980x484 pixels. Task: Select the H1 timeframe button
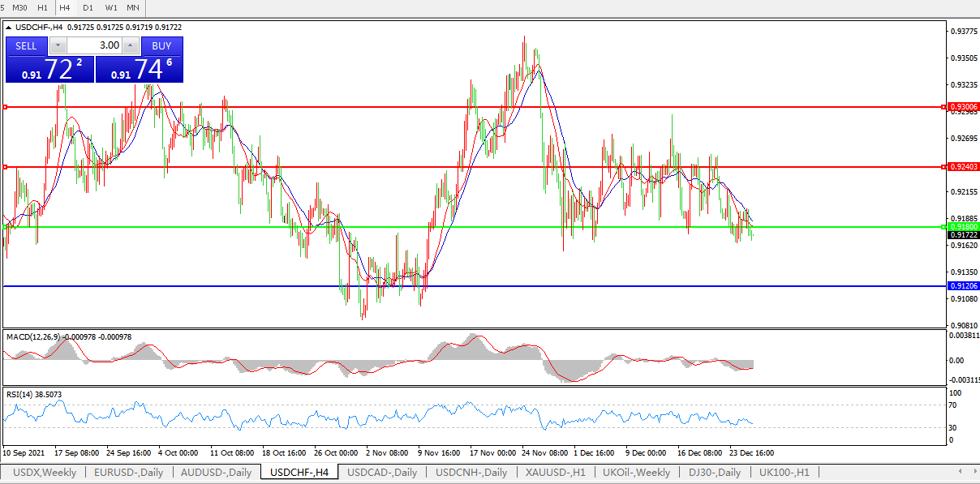click(43, 7)
